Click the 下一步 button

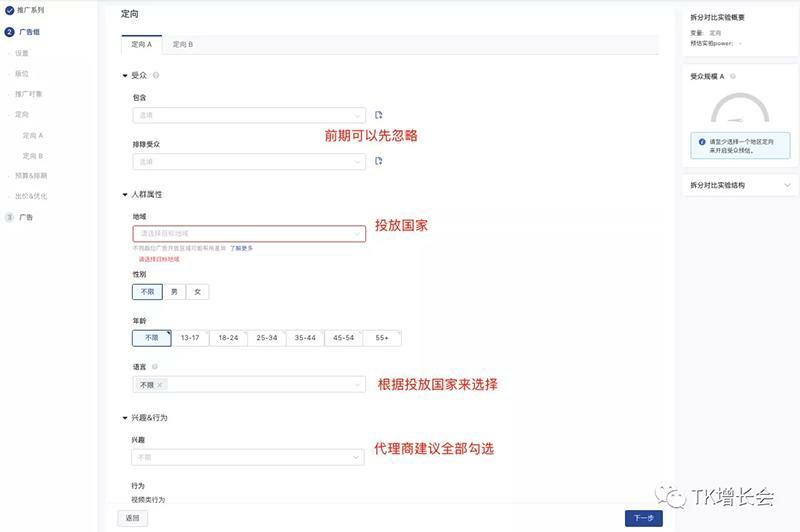coord(643,518)
